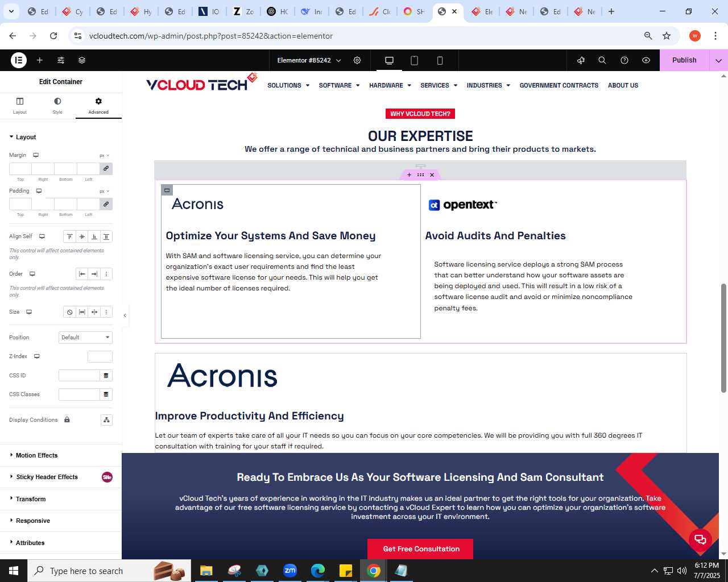Open the Position Default dropdown
Screen dimensions: 728x582
point(85,338)
